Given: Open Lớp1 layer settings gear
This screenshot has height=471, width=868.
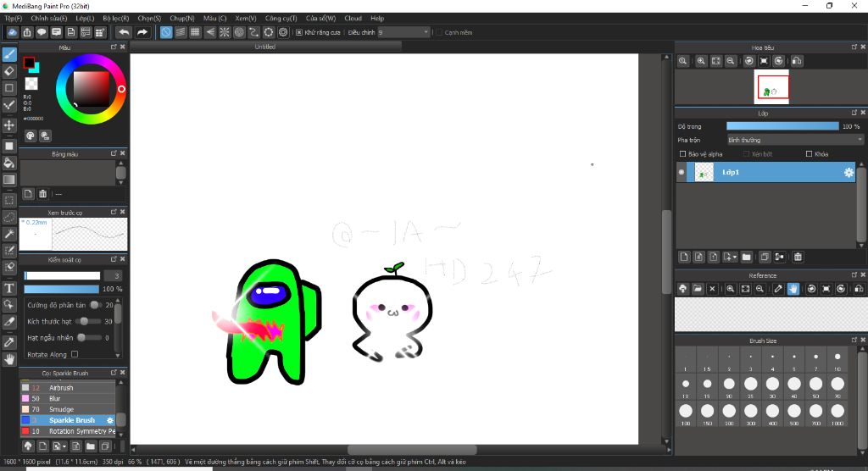Looking at the screenshot, I should tap(849, 173).
